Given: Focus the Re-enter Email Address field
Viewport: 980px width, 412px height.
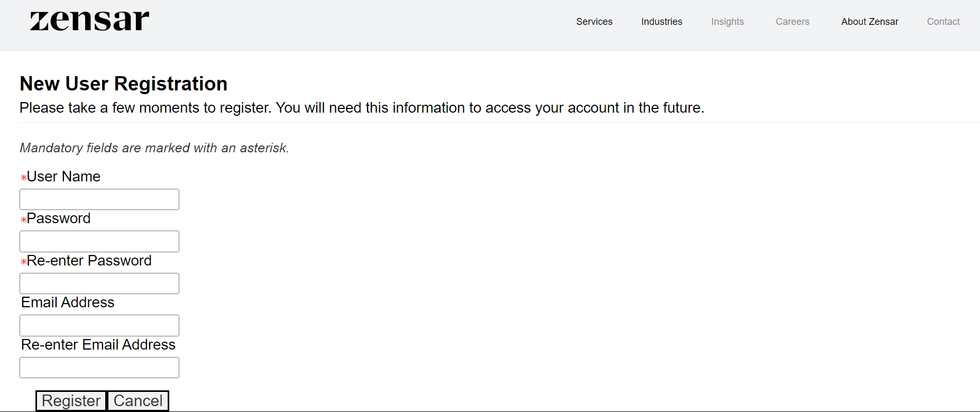Looking at the screenshot, I should 99,368.
